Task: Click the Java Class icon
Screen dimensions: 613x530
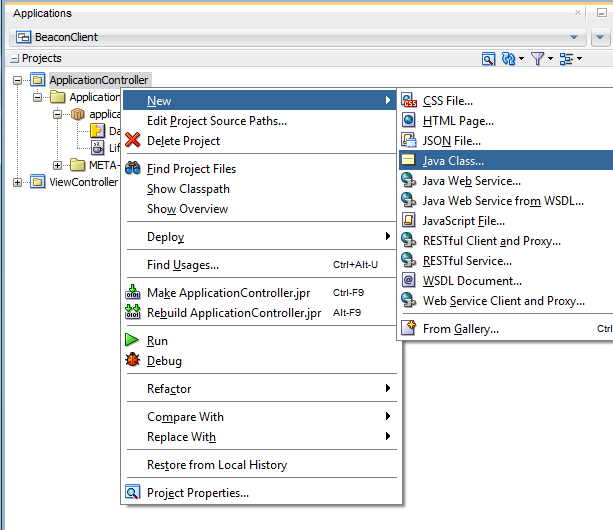Action: pos(409,160)
